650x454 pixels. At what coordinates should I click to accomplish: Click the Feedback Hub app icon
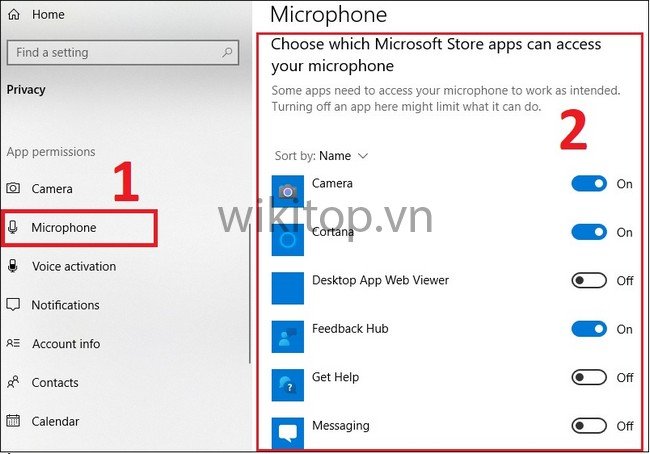pyautogui.click(x=288, y=336)
